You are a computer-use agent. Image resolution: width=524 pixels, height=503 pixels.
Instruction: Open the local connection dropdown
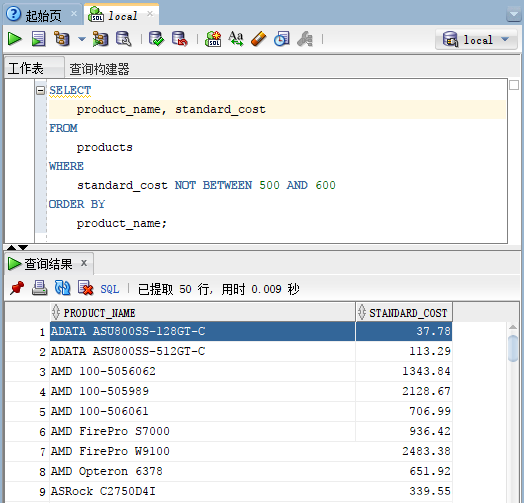(476, 40)
